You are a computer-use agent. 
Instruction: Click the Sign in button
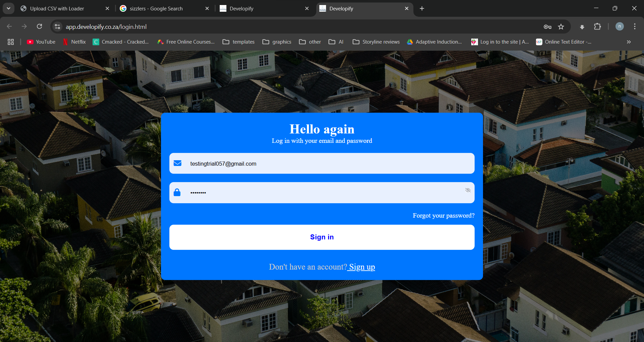tap(322, 237)
